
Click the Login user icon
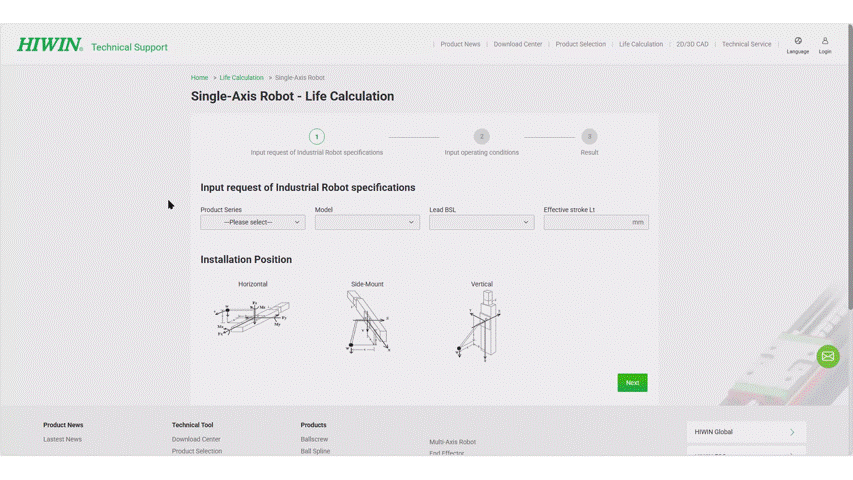click(825, 41)
